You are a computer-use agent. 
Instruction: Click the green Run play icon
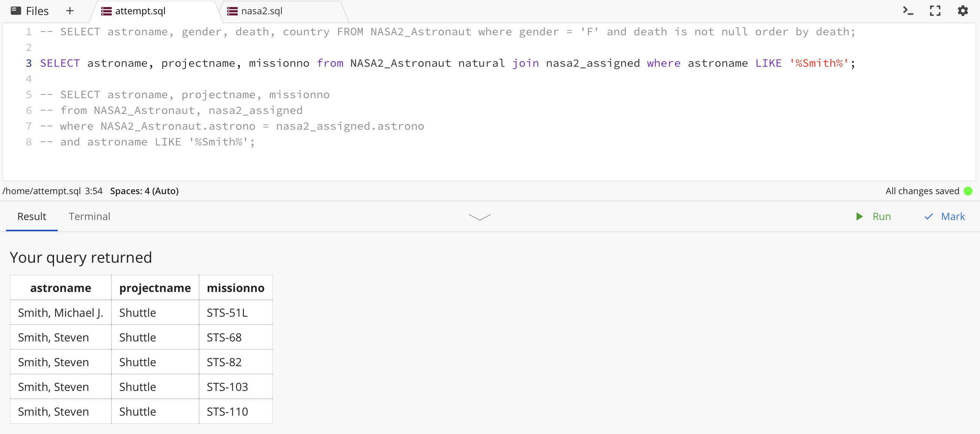point(859,216)
